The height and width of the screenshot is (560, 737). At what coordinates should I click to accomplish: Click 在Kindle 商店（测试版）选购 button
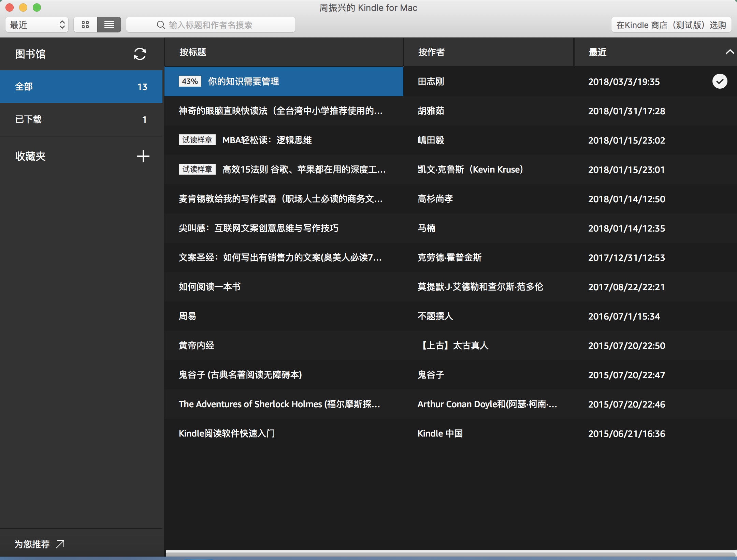pos(671,25)
